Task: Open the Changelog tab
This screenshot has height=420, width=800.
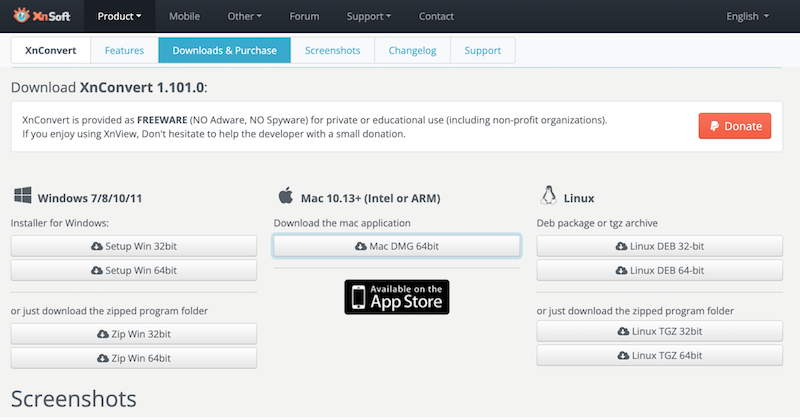Action: point(412,51)
